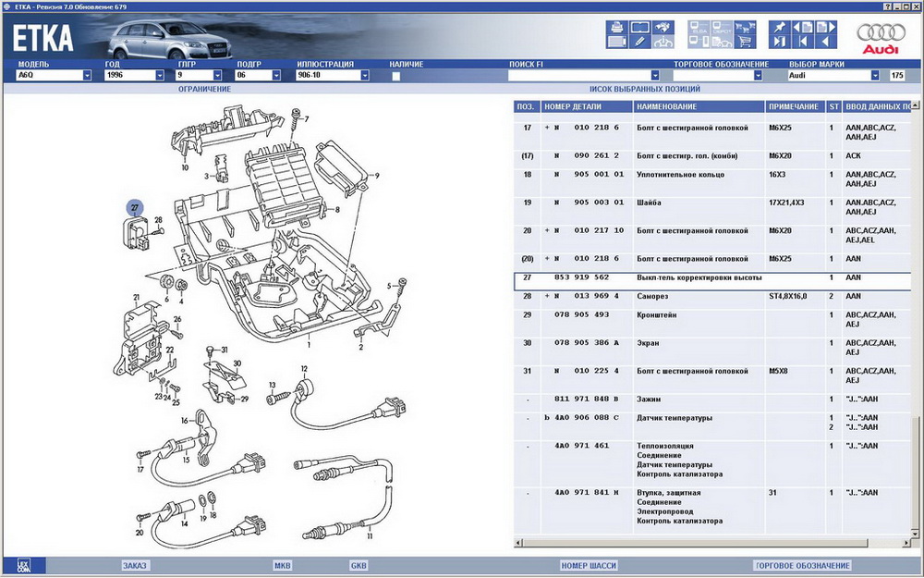The width and height of the screenshot is (924, 578).
Task: Click the printer icon in toolbar
Action: click(617, 27)
